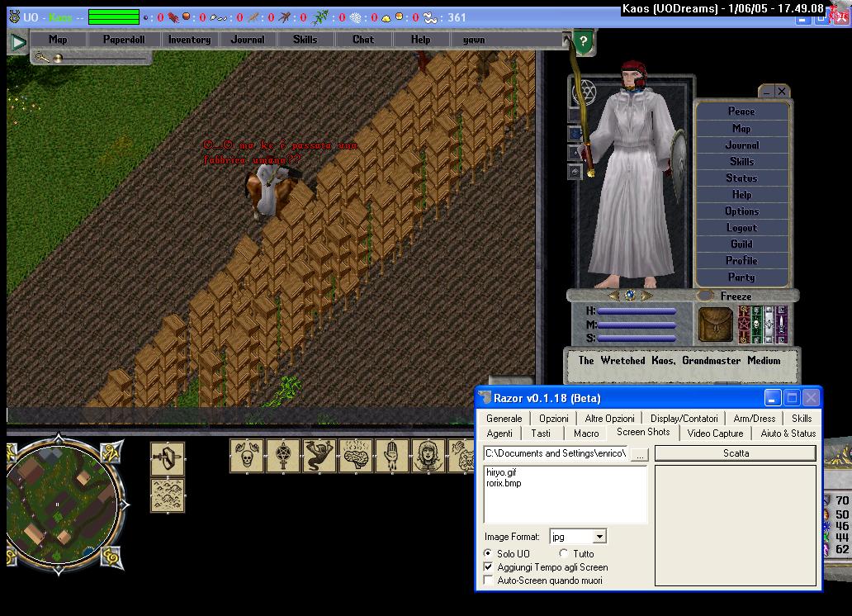Activate the serpent creature spell icon
The width and height of the screenshot is (852, 616).
(x=319, y=455)
